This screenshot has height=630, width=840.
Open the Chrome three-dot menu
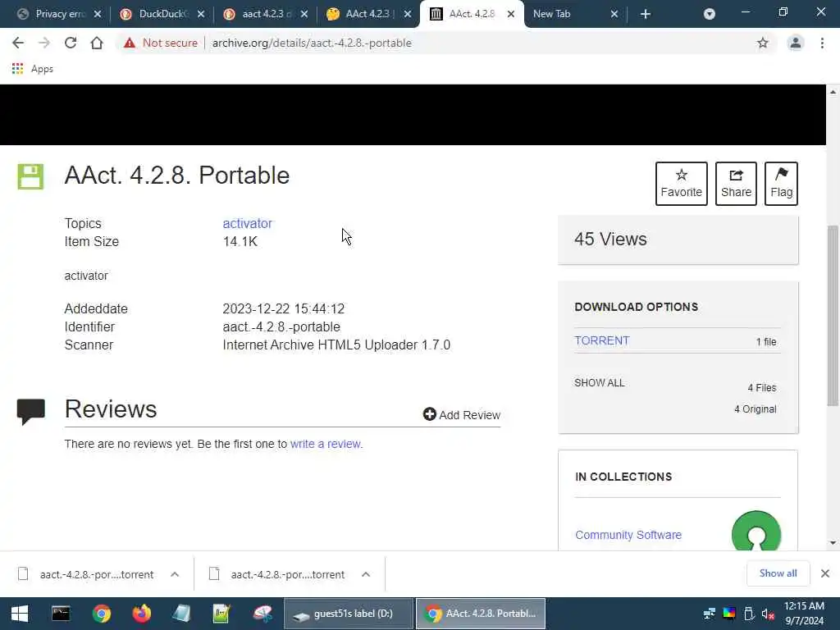822,43
